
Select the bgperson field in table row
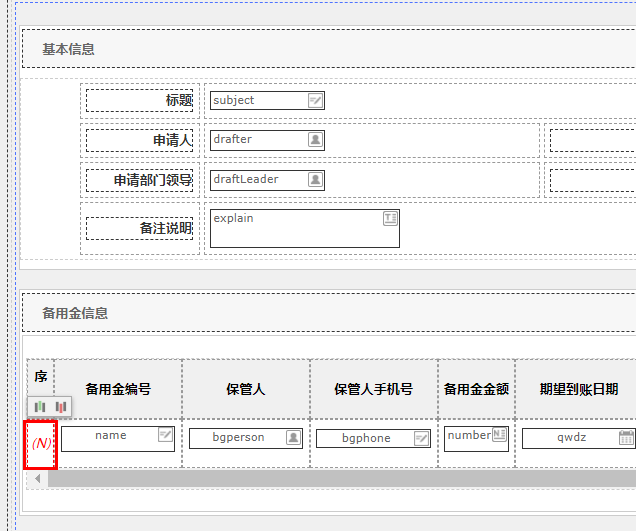coord(246,439)
